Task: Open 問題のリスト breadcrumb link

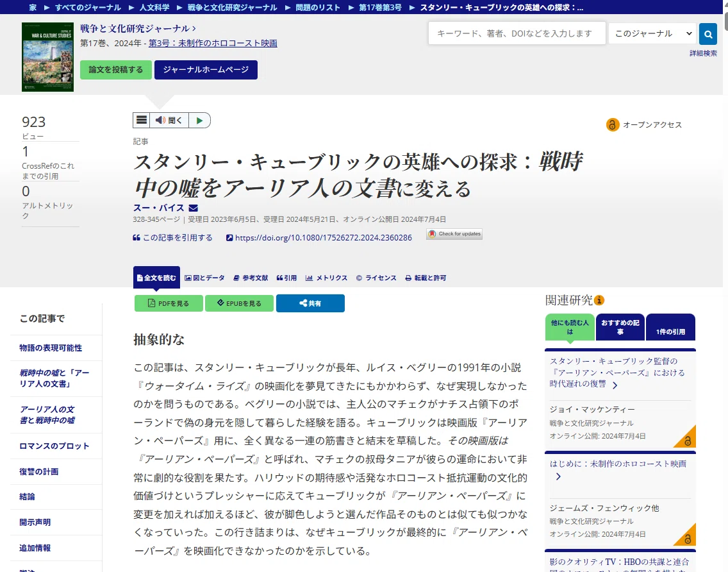Action: (x=318, y=8)
